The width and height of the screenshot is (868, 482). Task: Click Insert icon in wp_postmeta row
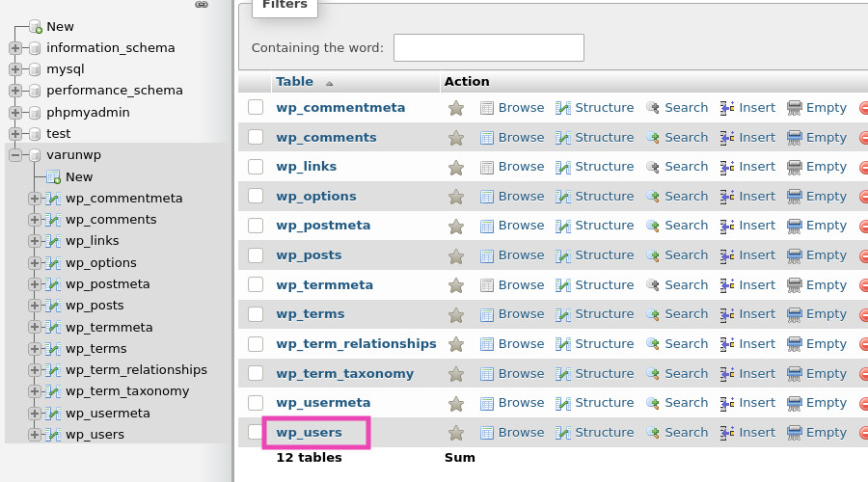click(728, 226)
